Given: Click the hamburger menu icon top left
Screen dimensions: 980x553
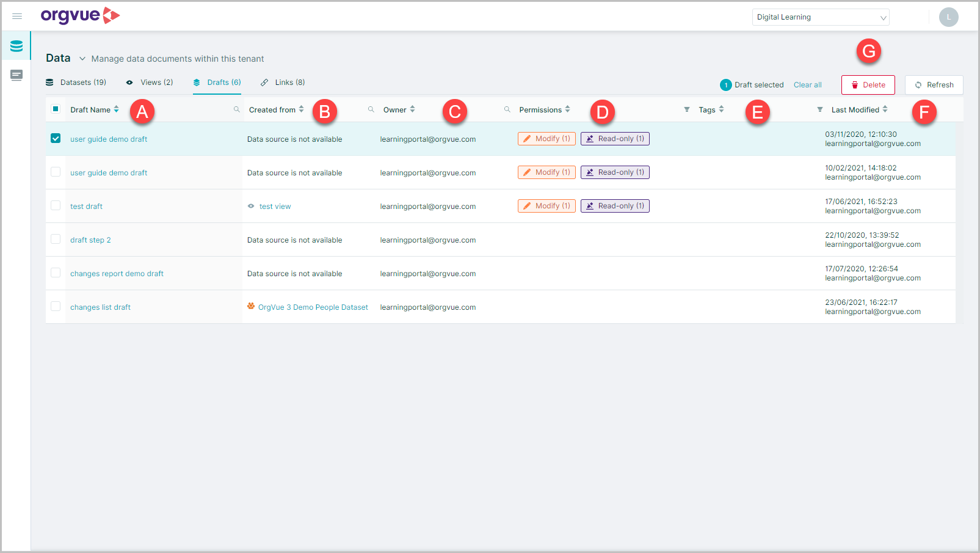Looking at the screenshot, I should click(17, 16).
